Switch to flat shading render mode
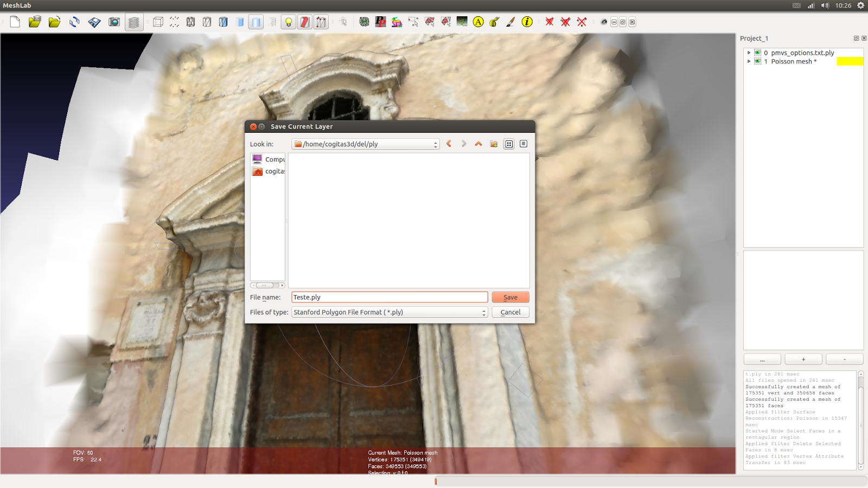The image size is (868, 488). pos(240,22)
